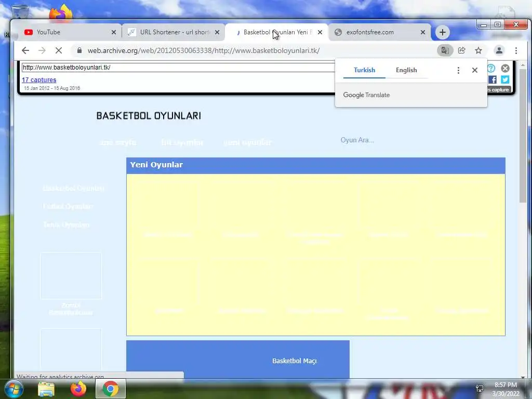The height and width of the screenshot is (399, 532).
Task: Bookmark this page with the star icon
Action: tap(478, 50)
